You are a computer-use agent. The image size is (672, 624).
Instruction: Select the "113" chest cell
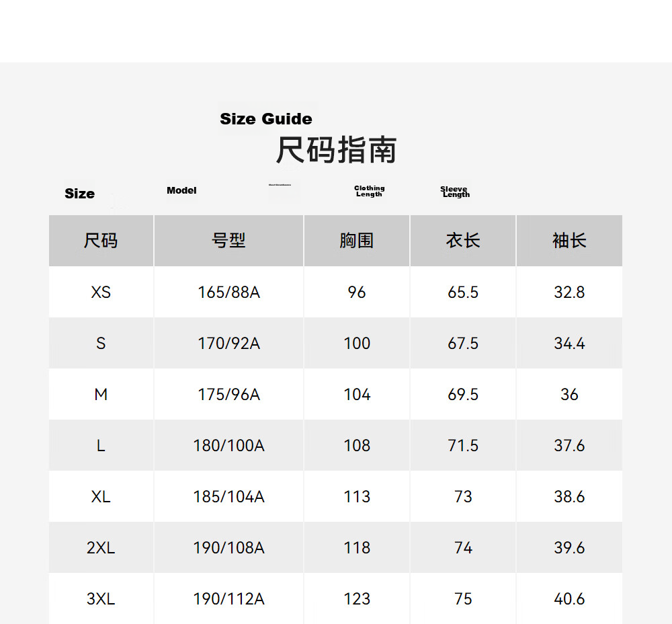pos(357,496)
